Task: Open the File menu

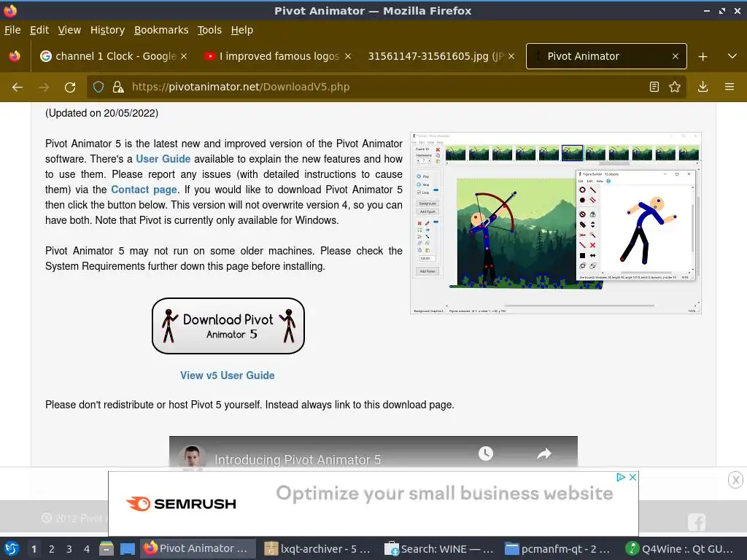Action: (12, 30)
